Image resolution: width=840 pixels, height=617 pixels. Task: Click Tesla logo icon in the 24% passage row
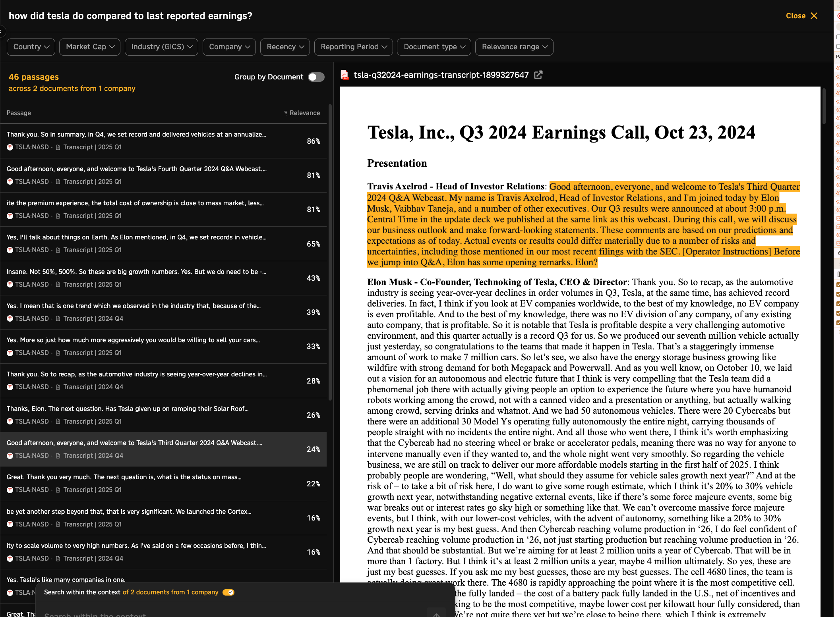[x=10, y=456]
